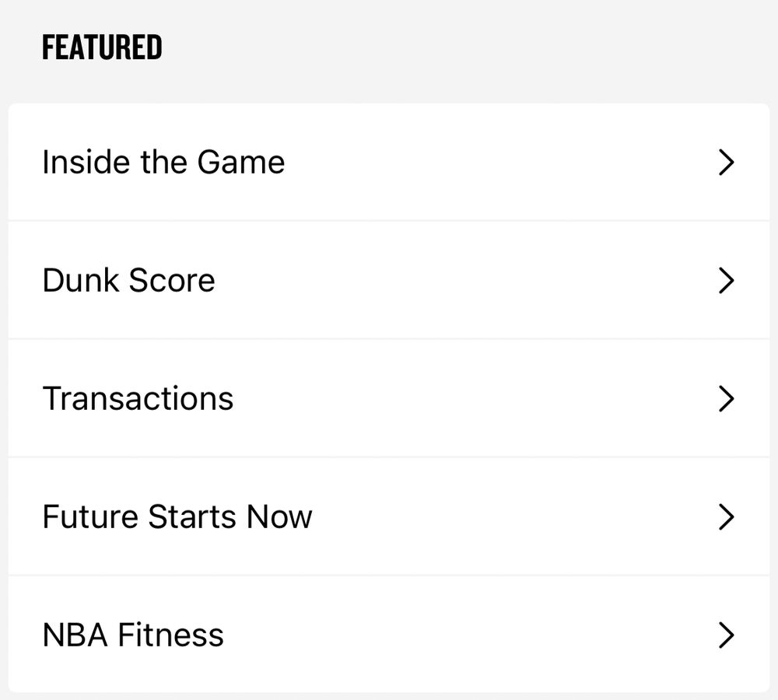Tap the NBA Fitness label text

(133, 635)
